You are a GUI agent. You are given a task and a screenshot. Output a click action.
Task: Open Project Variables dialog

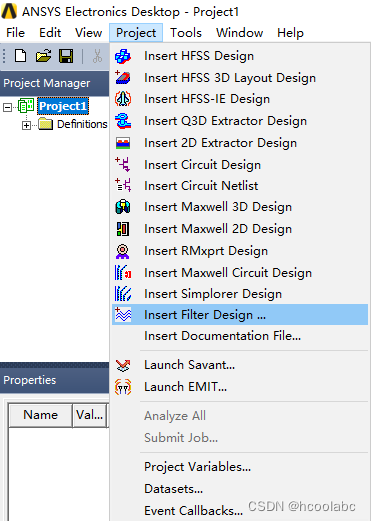point(240,467)
